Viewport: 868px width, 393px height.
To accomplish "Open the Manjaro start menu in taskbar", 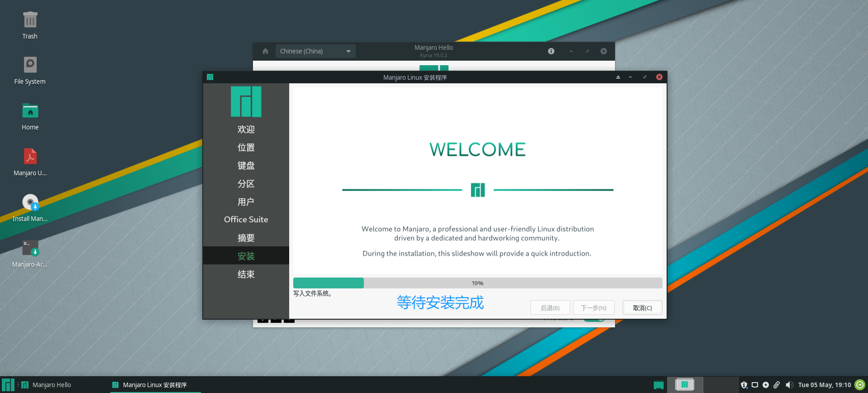I will tap(8, 385).
